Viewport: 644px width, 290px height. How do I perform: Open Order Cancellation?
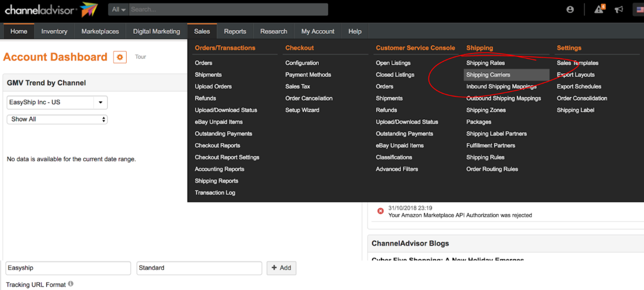click(309, 98)
